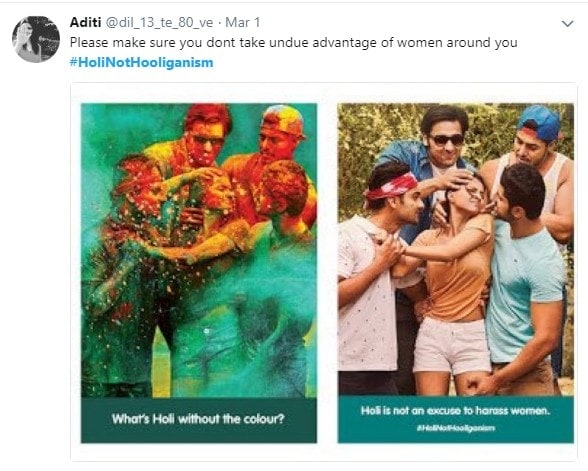Select the tweet text about undue advantage
Image resolution: width=588 pixels, height=471 pixels.
(x=294, y=43)
